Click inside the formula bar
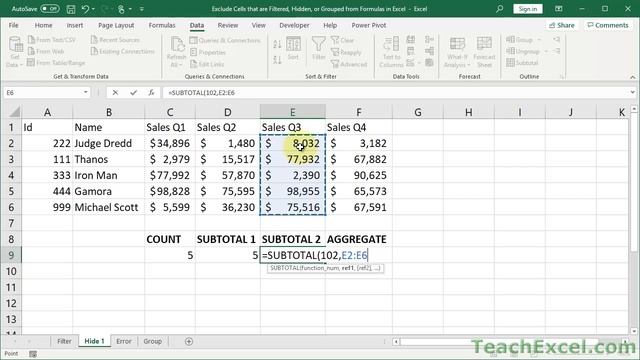This screenshot has width=640, height=360. [x=396, y=93]
